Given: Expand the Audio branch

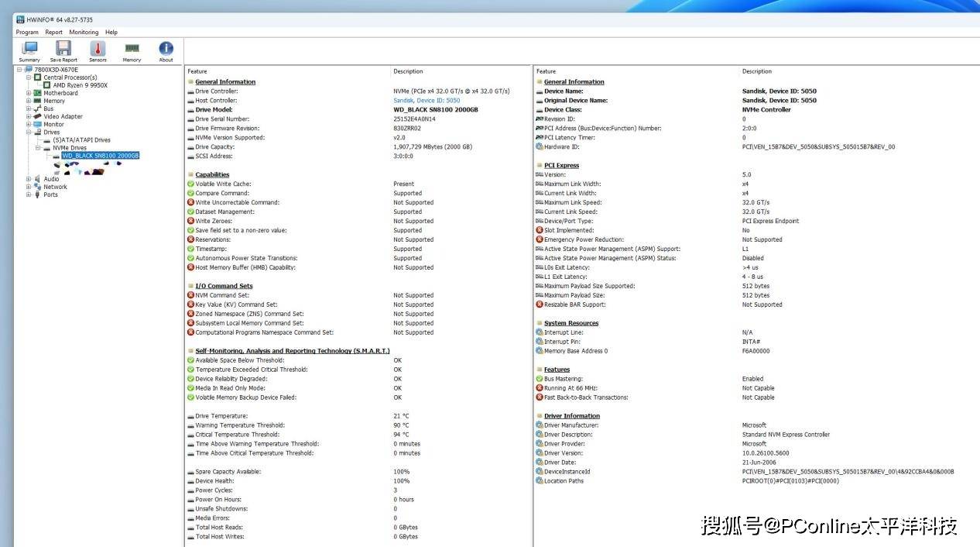Looking at the screenshot, I should pos(29,179).
